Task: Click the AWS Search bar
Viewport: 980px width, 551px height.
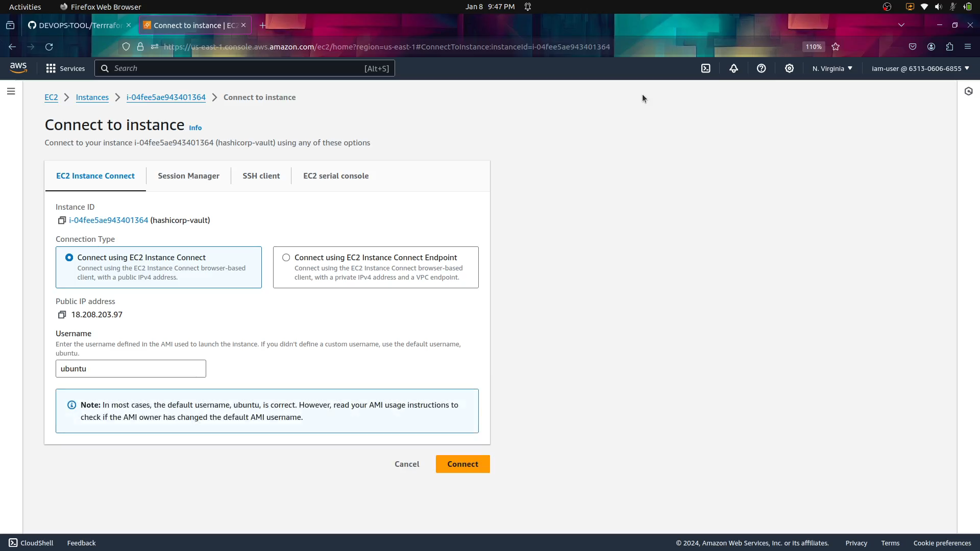Action: 244,68
